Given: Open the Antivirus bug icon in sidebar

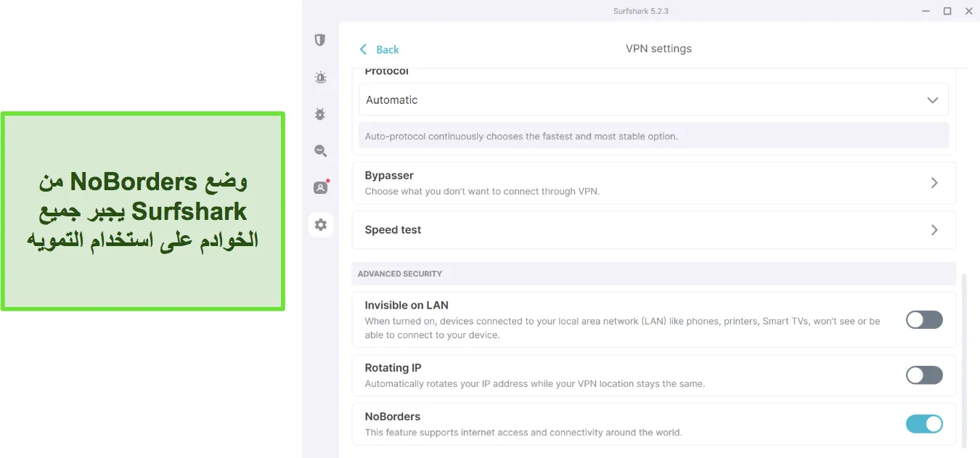Looking at the screenshot, I should pos(320,114).
